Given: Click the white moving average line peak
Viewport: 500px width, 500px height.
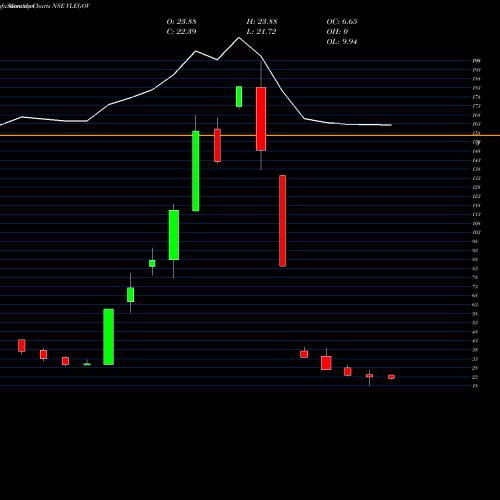Looking at the screenshot, I should pos(239,38).
